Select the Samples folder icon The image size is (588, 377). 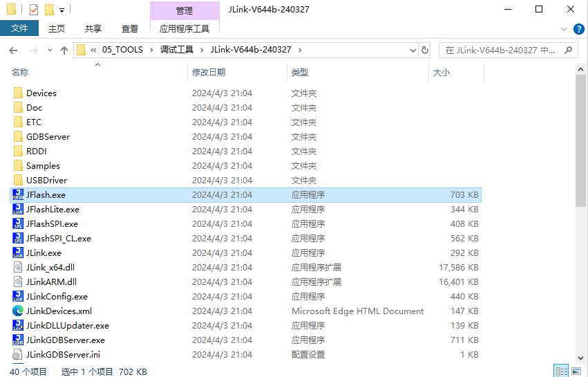point(18,165)
